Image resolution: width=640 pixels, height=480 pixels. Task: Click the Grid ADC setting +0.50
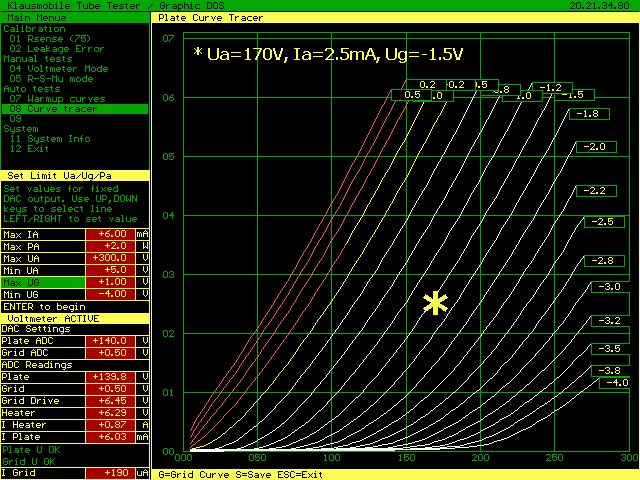click(x=110, y=353)
